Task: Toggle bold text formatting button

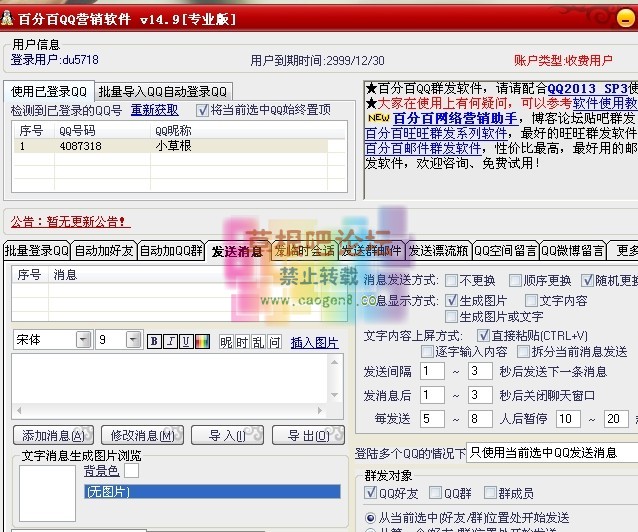Action: [154, 342]
